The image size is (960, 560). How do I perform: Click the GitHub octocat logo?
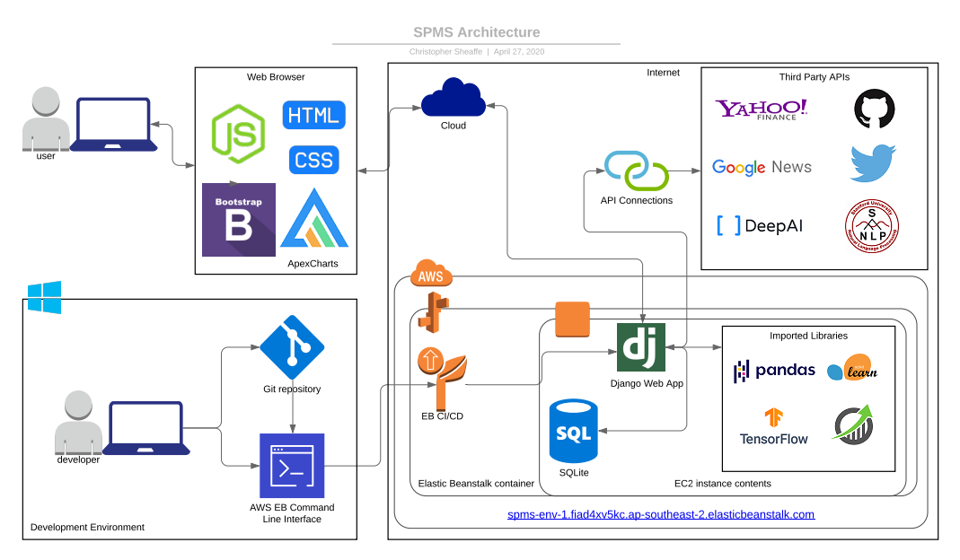(x=873, y=109)
